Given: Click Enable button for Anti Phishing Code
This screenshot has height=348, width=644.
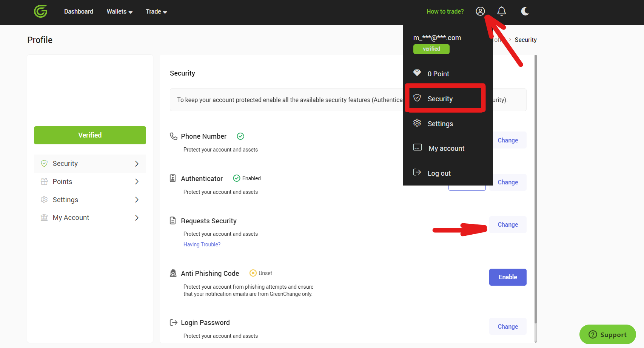Looking at the screenshot, I should click(508, 277).
